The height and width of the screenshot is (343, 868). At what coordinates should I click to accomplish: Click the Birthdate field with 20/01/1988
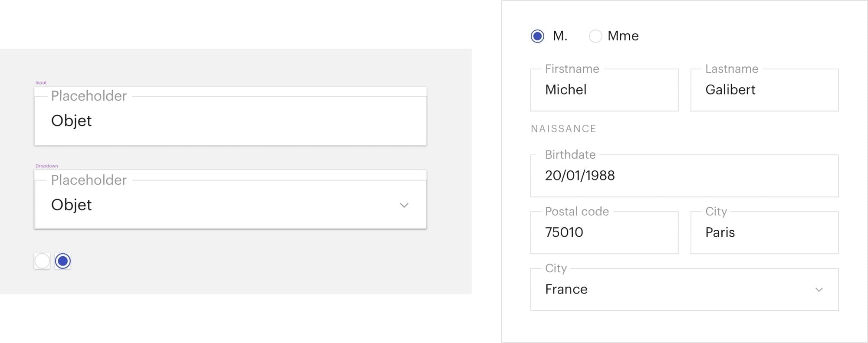click(684, 176)
